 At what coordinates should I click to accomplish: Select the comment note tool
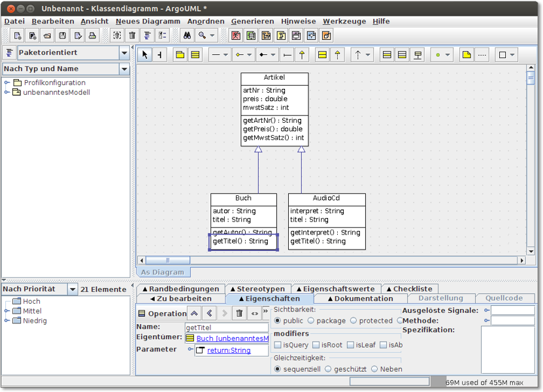(467, 55)
